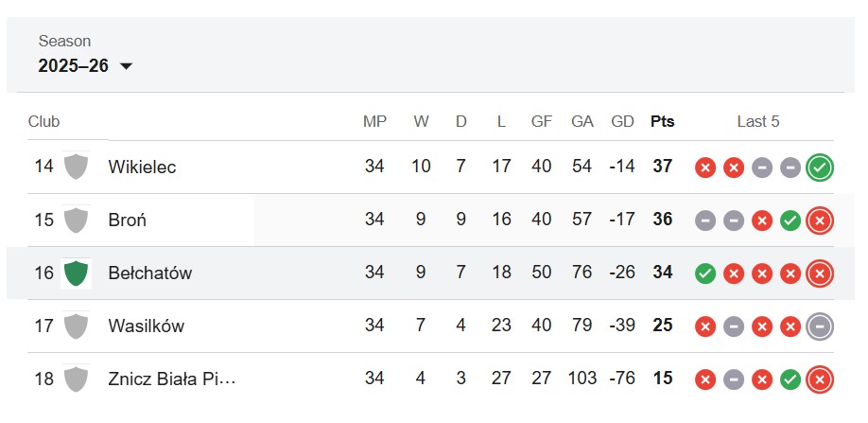Click the MP column header

pos(374,122)
